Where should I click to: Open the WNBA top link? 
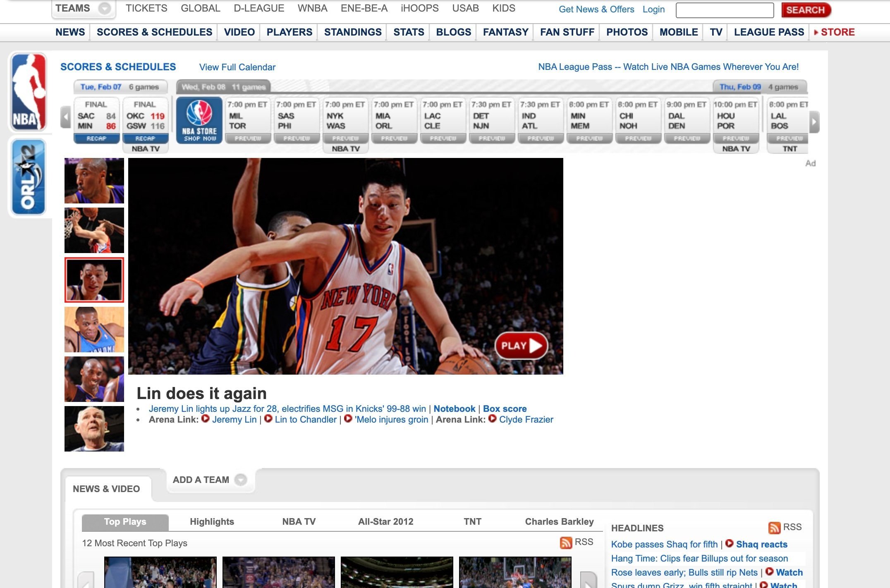pos(312,8)
